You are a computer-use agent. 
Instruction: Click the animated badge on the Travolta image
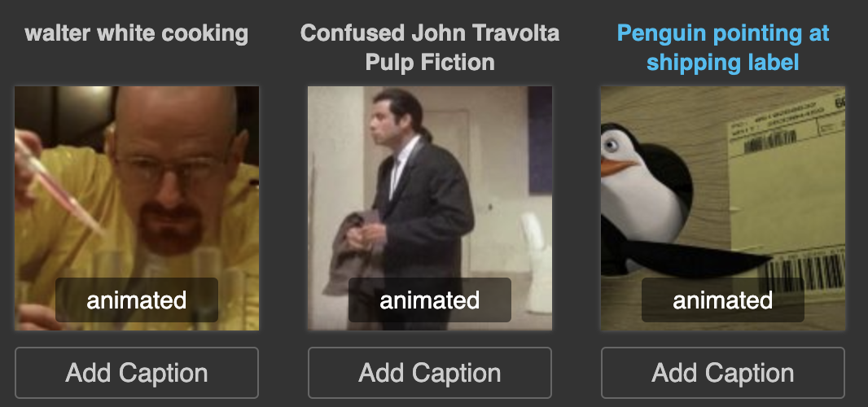(x=430, y=300)
